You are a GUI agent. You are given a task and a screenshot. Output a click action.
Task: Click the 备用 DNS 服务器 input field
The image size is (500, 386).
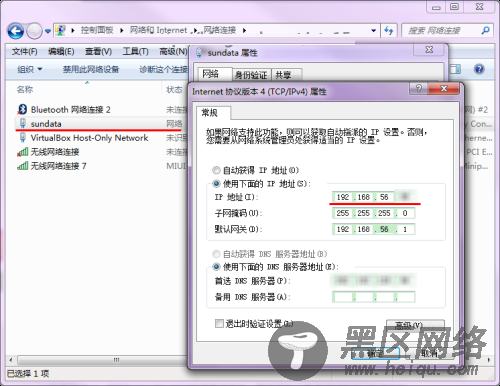tap(373, 297)
